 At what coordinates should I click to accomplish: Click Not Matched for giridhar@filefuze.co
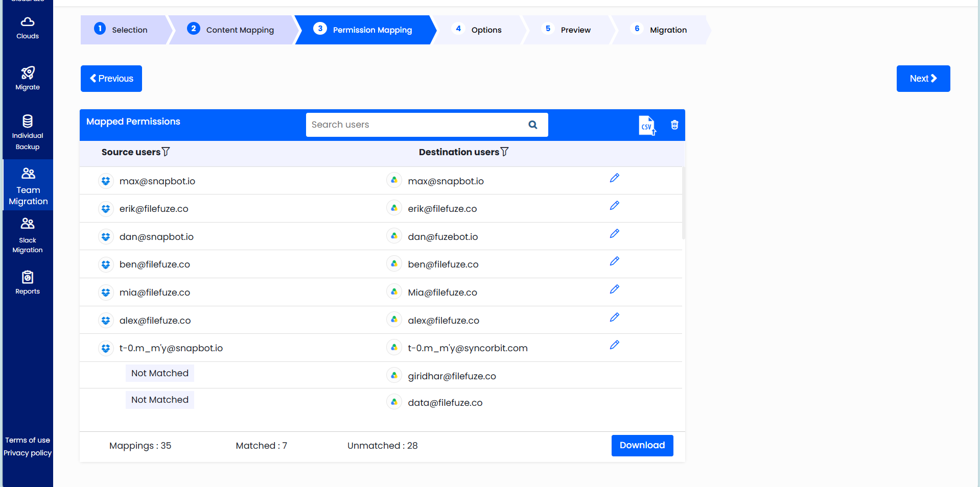pos(160,373)
